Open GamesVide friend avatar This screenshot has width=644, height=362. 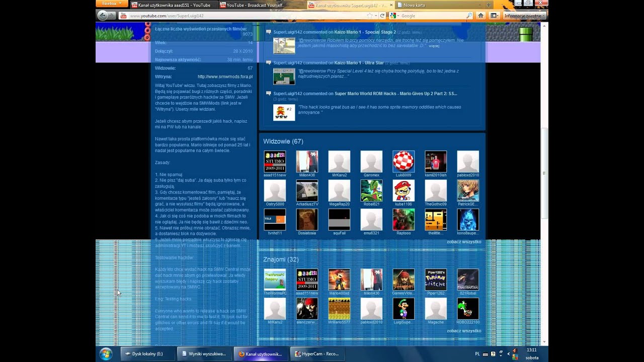coord(404,280)
